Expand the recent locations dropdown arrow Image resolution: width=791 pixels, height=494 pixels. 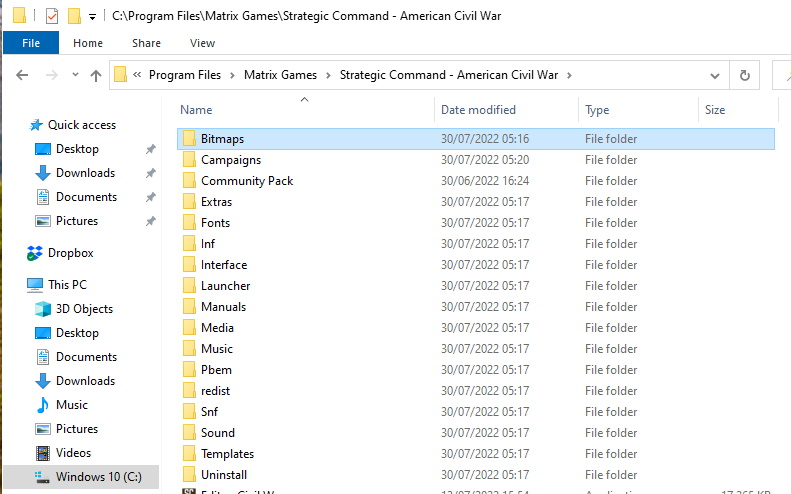73,76
